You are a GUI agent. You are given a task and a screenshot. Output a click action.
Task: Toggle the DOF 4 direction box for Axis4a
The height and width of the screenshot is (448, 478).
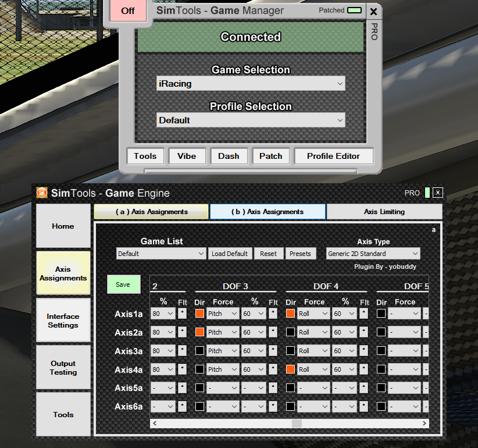point(291,369)
